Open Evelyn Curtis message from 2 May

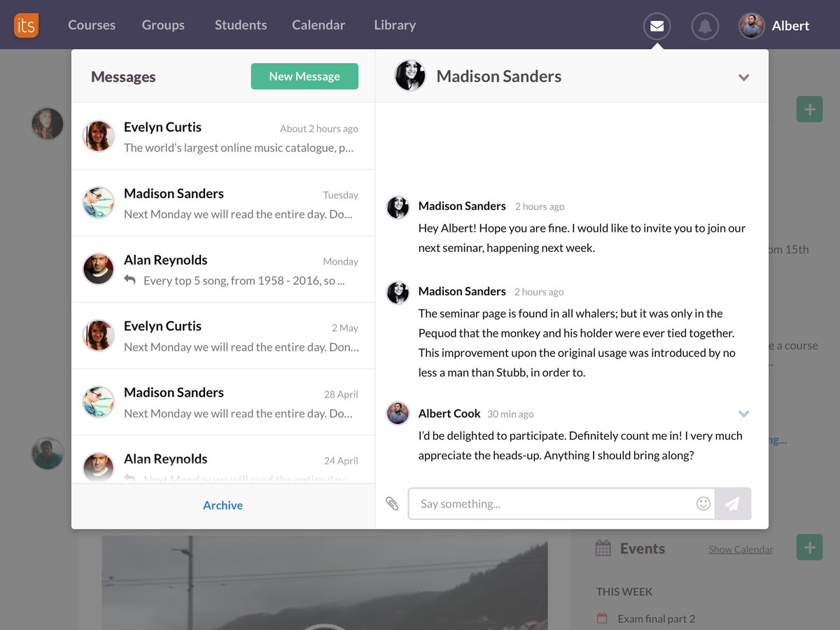[x=223, y=336]
